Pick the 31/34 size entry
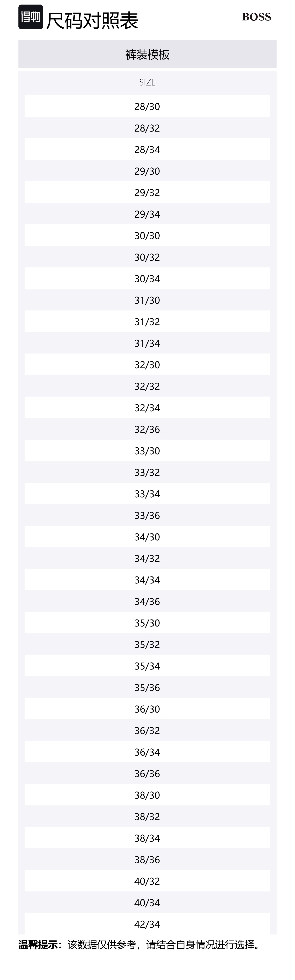The width and height of the screenshot is (295, 980). coord(147,343)
